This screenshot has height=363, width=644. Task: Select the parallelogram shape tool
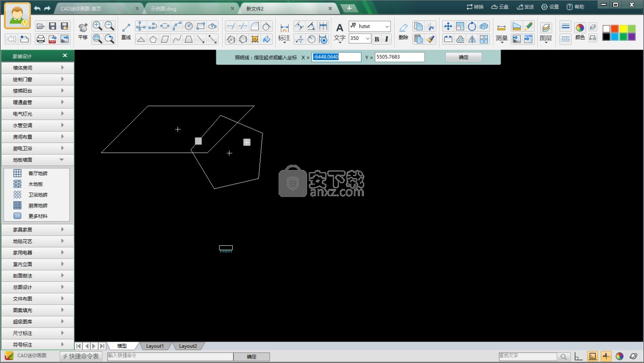click(x=165, y=39)
